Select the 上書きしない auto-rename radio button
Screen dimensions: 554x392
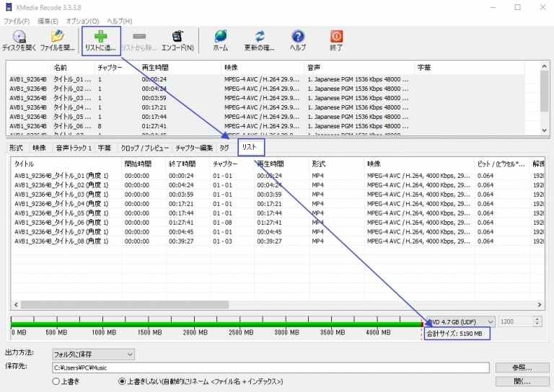pyautogui.click(x=121, y=381)
